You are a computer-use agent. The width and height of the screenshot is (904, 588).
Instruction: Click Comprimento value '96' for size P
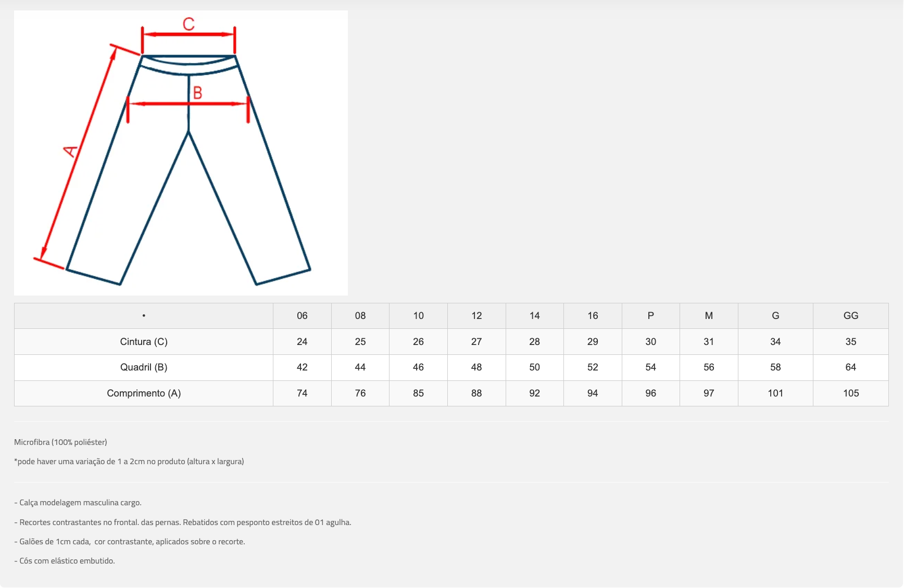651,393
